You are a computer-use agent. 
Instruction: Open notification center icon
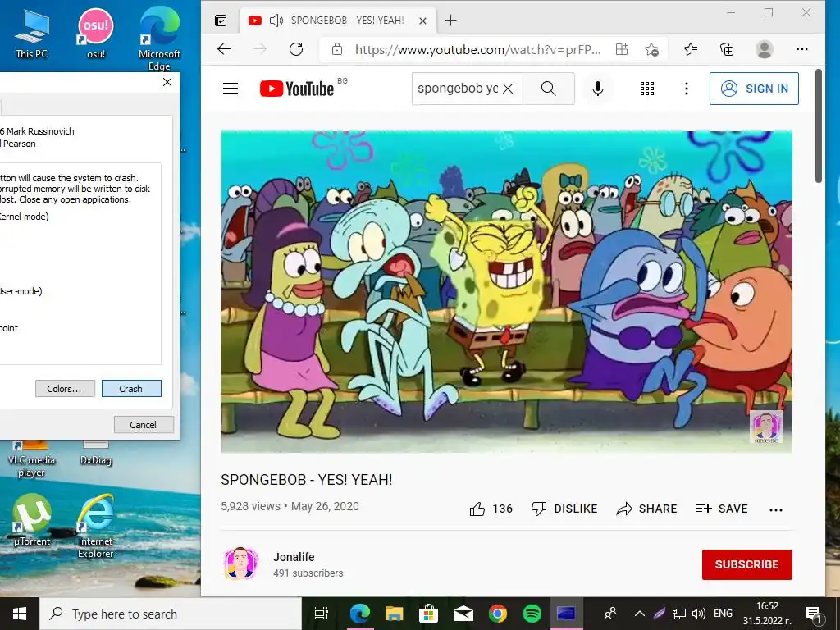(814, 614)
